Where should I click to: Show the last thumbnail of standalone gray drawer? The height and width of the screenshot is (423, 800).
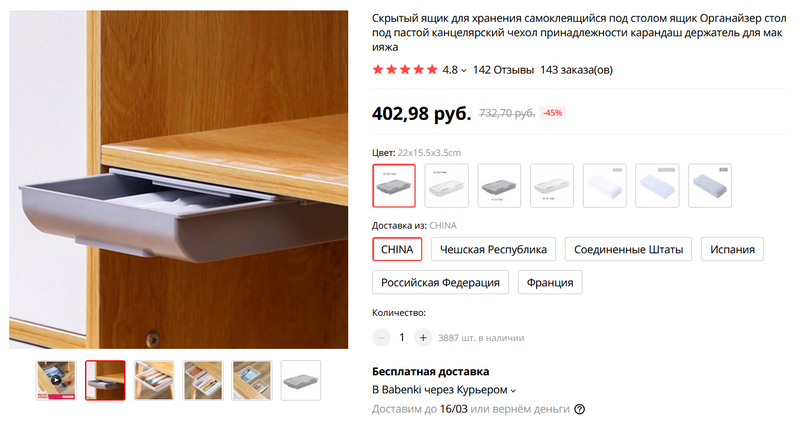[x=301, y=380]
